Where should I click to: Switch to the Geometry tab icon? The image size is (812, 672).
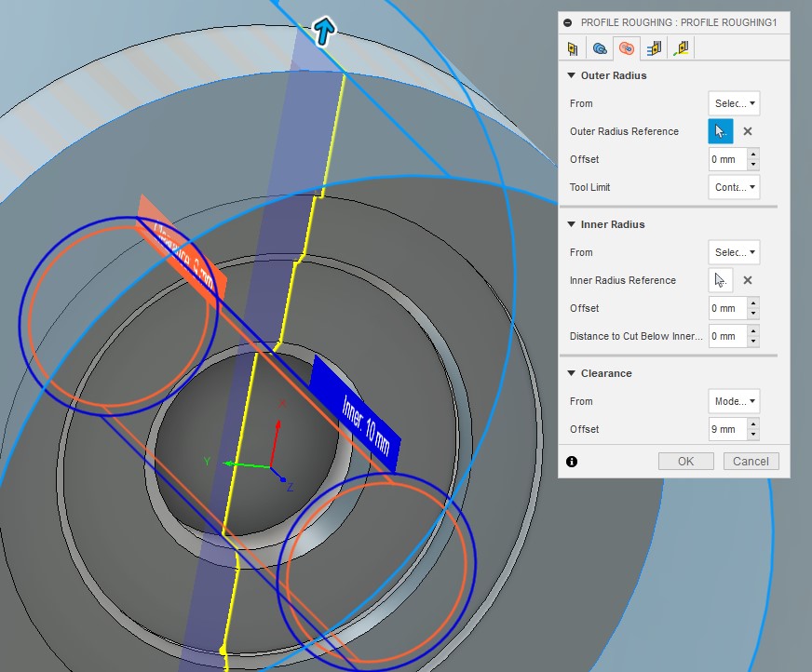pyautogui.click(x=600, y=47)
